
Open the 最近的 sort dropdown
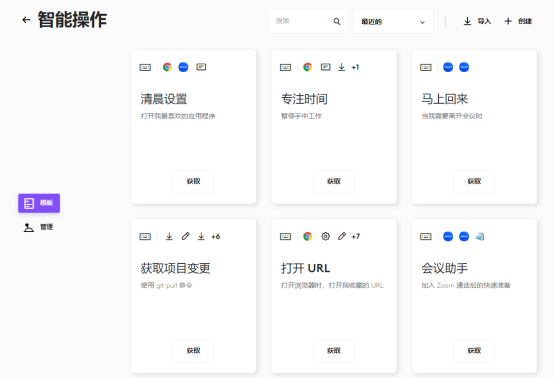tap(393, 22)
